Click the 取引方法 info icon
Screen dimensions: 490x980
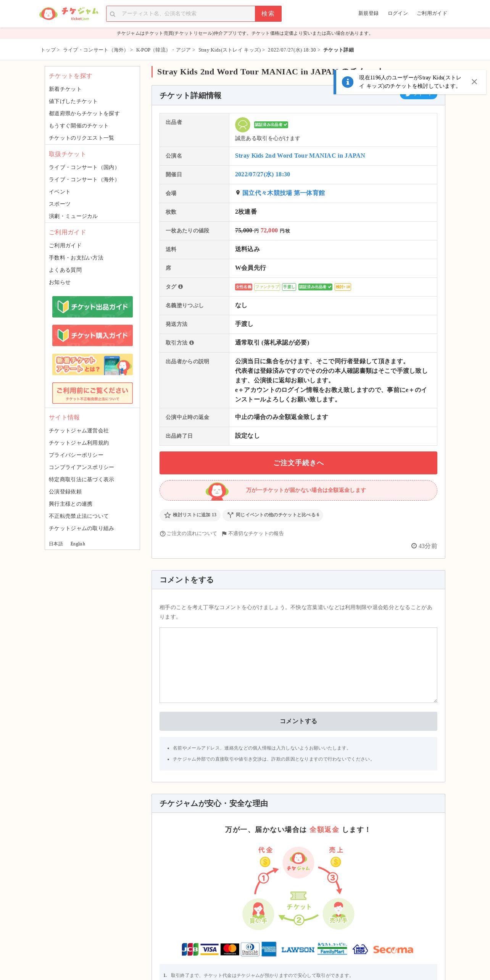click(192, 343)
